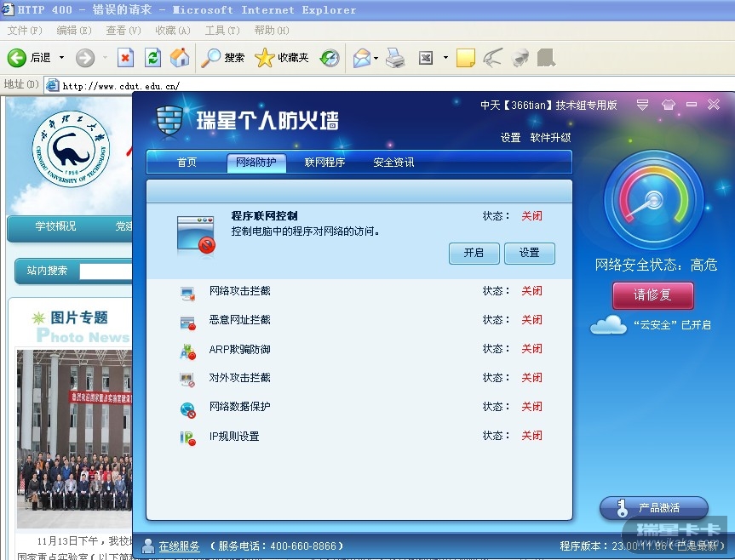Go to IE Home page icon

[x=180, y=58]
